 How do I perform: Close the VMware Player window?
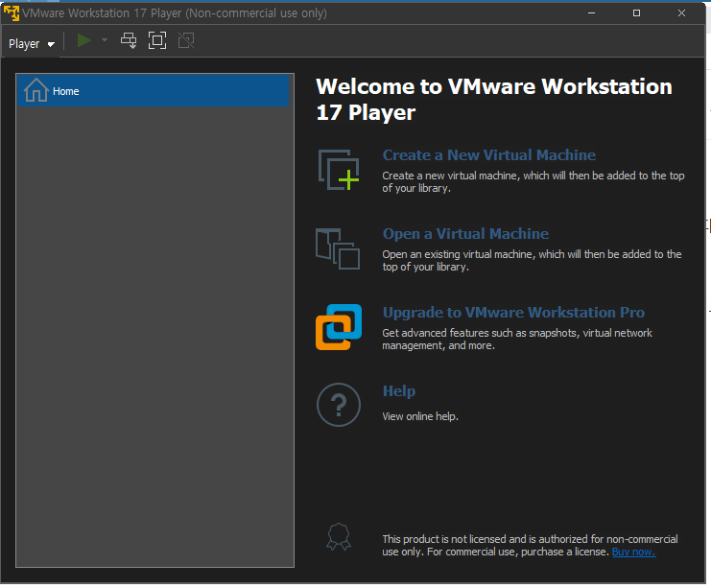(681, 13)
